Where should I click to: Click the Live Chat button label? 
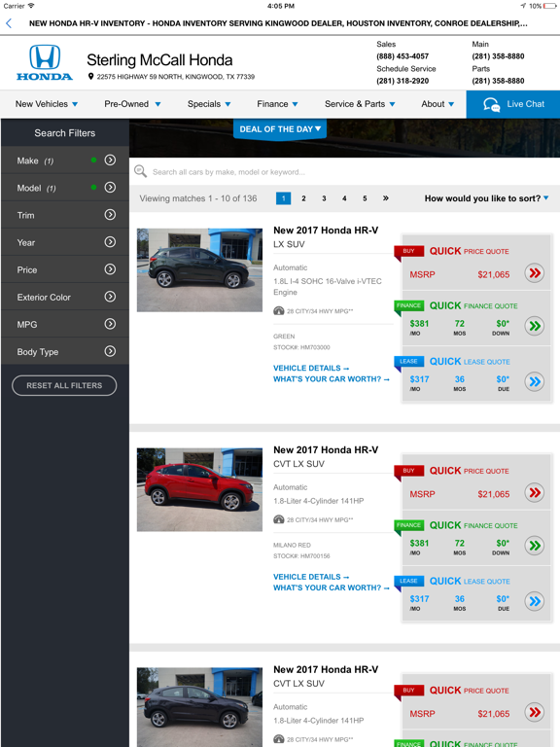pyautogui.click(x=525, y=104)
